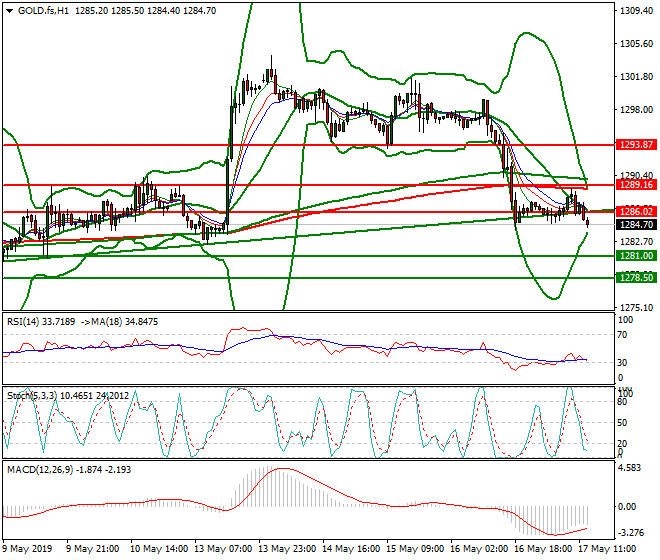Click the MACD scale value 4.583
Viewport: 660px width, 560px height.
click(630, 468)
